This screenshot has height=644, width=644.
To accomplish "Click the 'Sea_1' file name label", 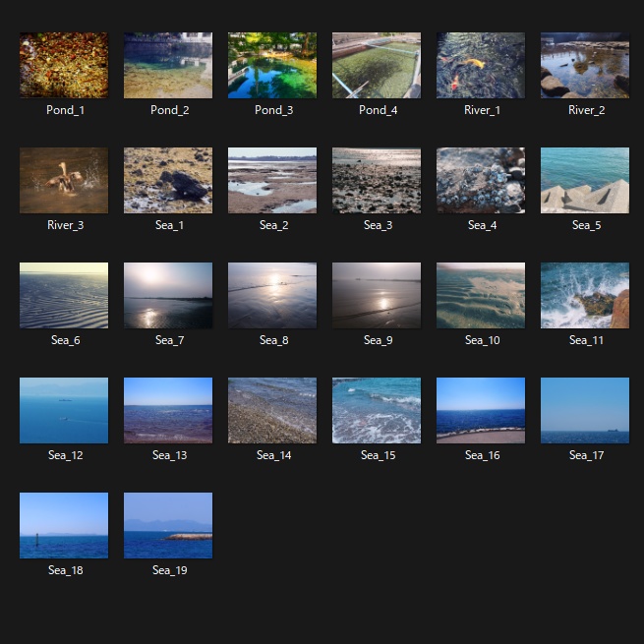I will pyautogui.click(x=170, y=225).
